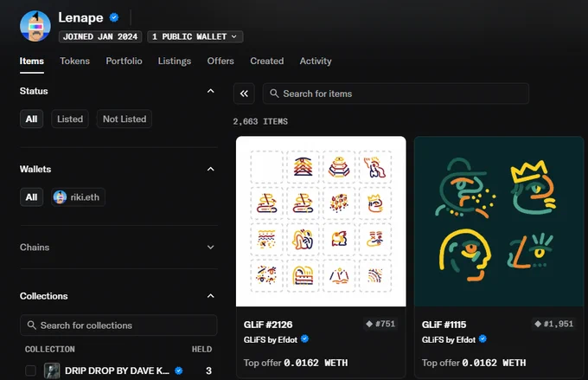Click verified badge beside DRIP DROP collection
The image size is (588, 380).
point(179,370)
